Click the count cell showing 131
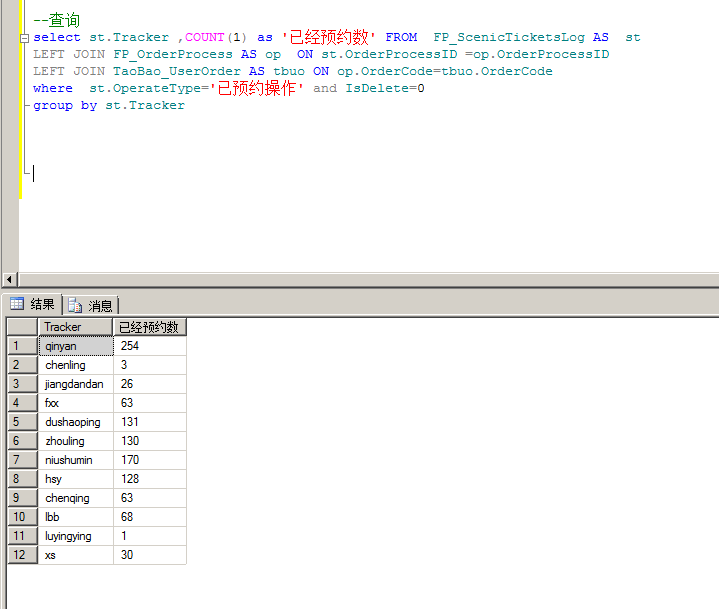The height and width of the screenshot is (609, 719). (x=150, y=422)
